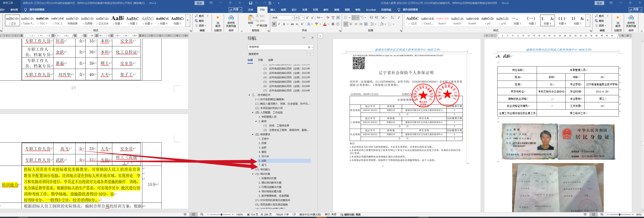Open the 表布局 tab in the left window
The height and width of the screenshot is (218, 644).
click(x=14, y=10)
